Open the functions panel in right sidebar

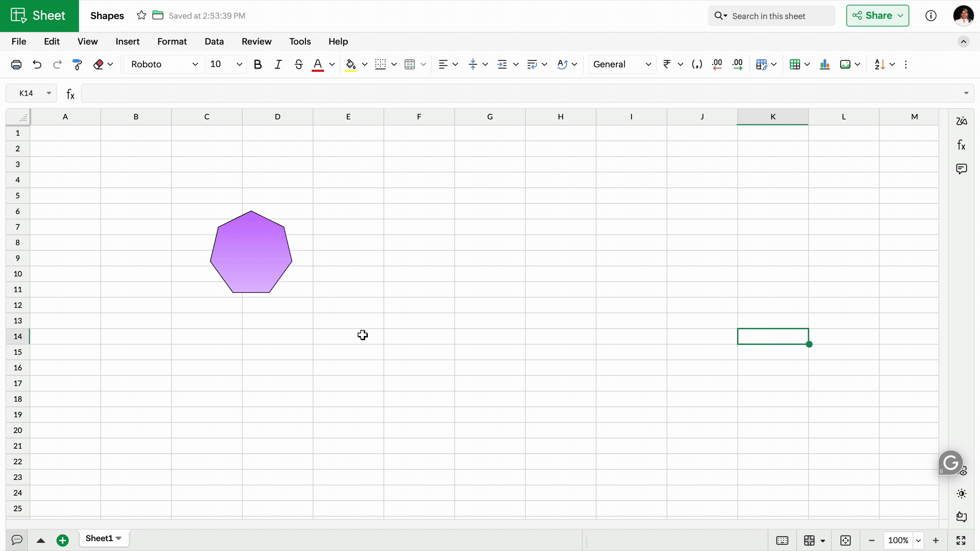click(x=961, y=145)
